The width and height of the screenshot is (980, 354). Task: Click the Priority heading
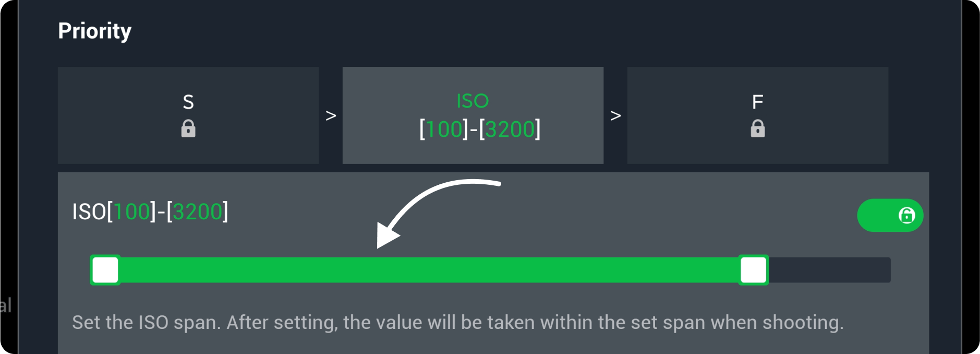pyautogui.click(x=94, y=31)
